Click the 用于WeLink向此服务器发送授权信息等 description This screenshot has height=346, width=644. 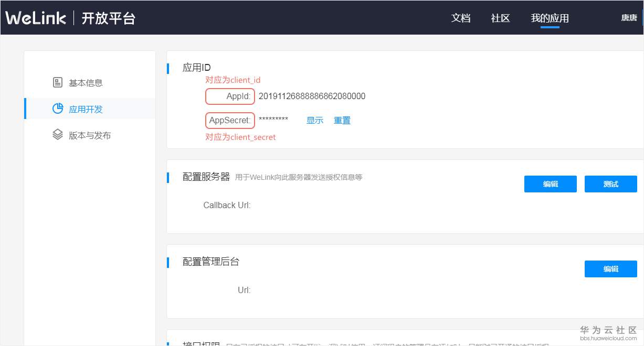(299, 177)
